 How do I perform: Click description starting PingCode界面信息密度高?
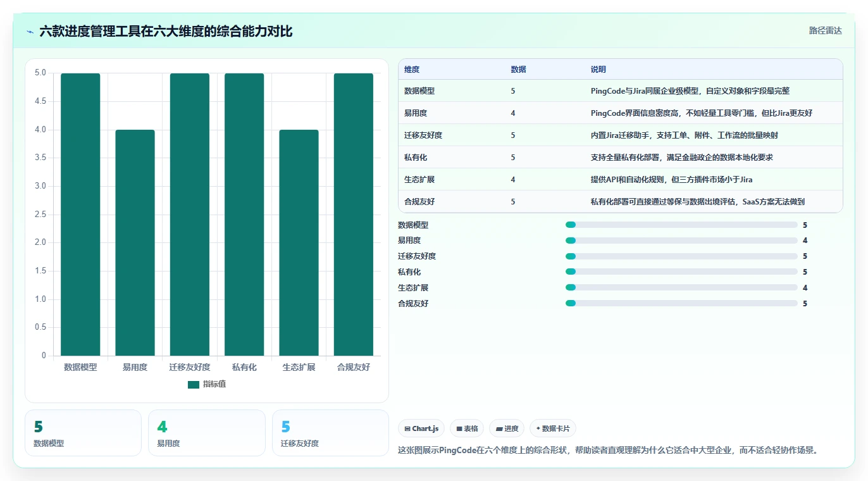pos(702,113)
